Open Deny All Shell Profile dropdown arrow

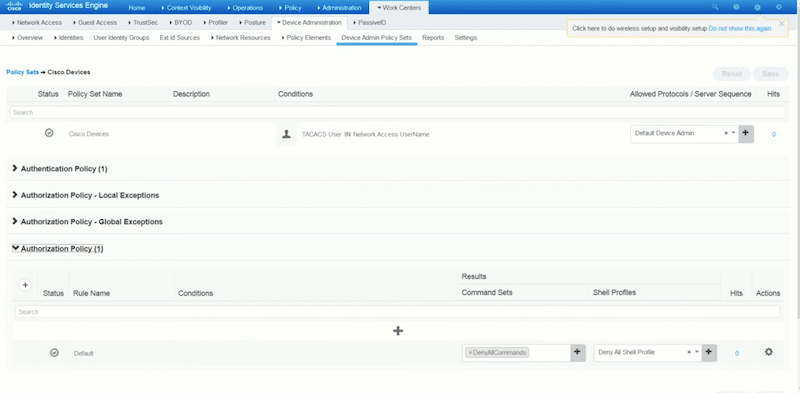point(696,352)
